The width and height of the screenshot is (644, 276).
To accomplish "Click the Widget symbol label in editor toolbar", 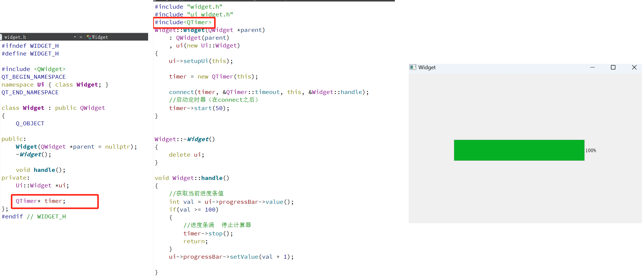I will (x=100, y=37).
